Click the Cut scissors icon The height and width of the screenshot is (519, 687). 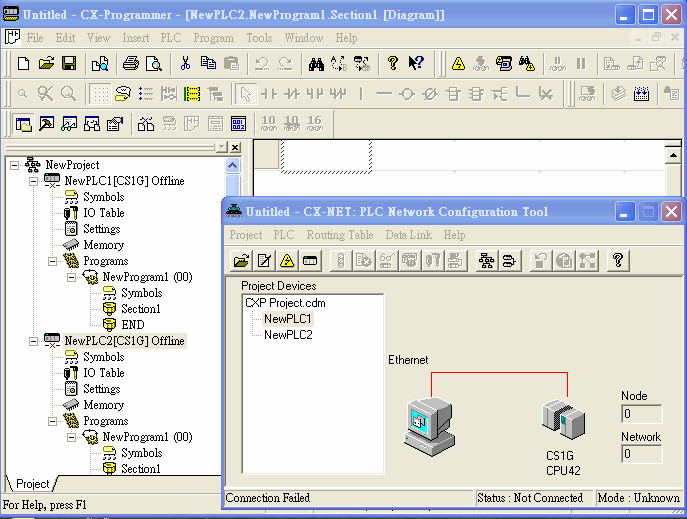[185, 64]
